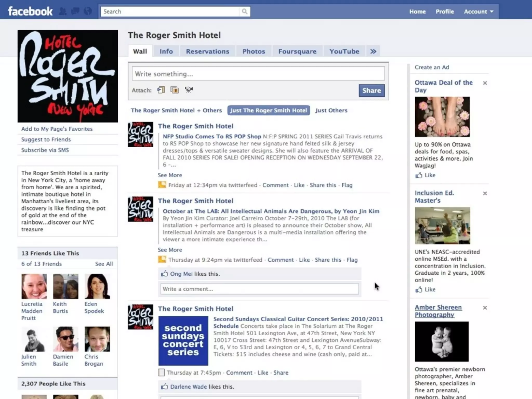532x399 pixels.
Task: Select Just The Roger Smith Hotel filter
Action: pyautogui.click(x=268, y=110)
